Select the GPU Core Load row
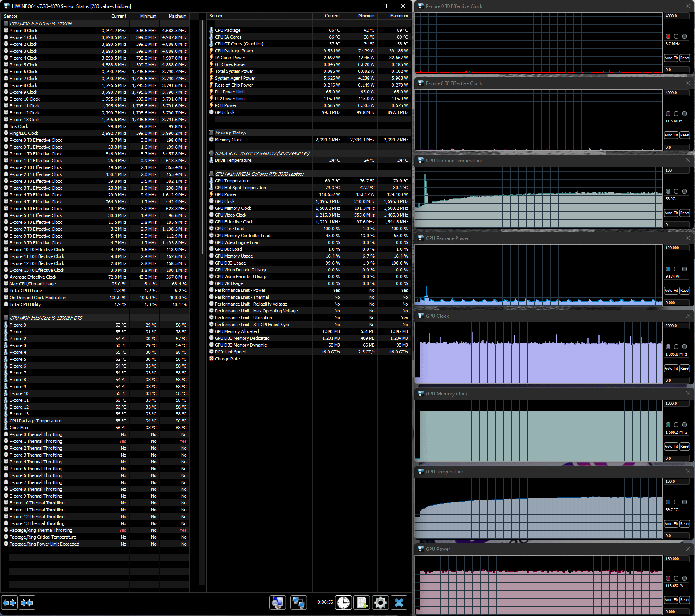 (309, 229)
